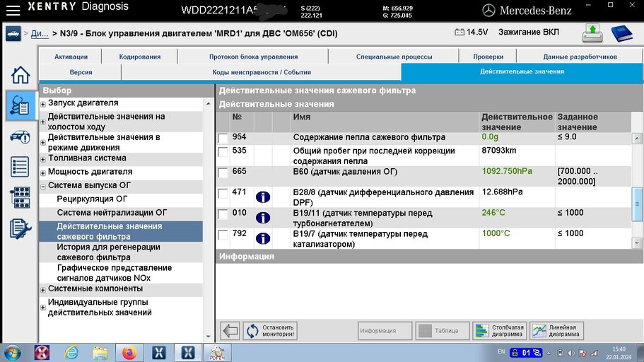The image size is (644, 362).
Task: Click the print/export icon with green arrow
Action: [x=592, y=33]
